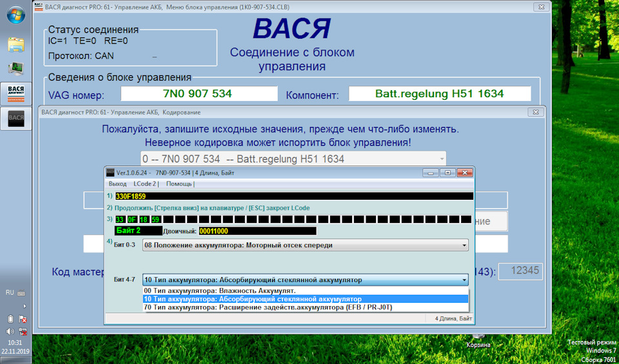Viewport: 619px width, 364px height.
Task: Click the Корзина desktop label
Action: point(478,345)
